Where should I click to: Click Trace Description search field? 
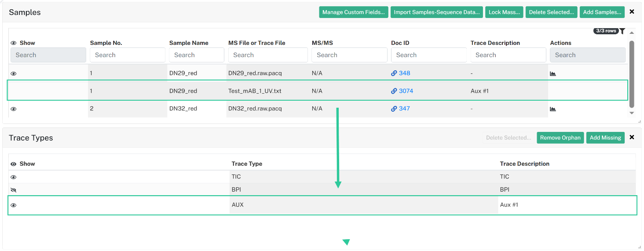point(509,55)
